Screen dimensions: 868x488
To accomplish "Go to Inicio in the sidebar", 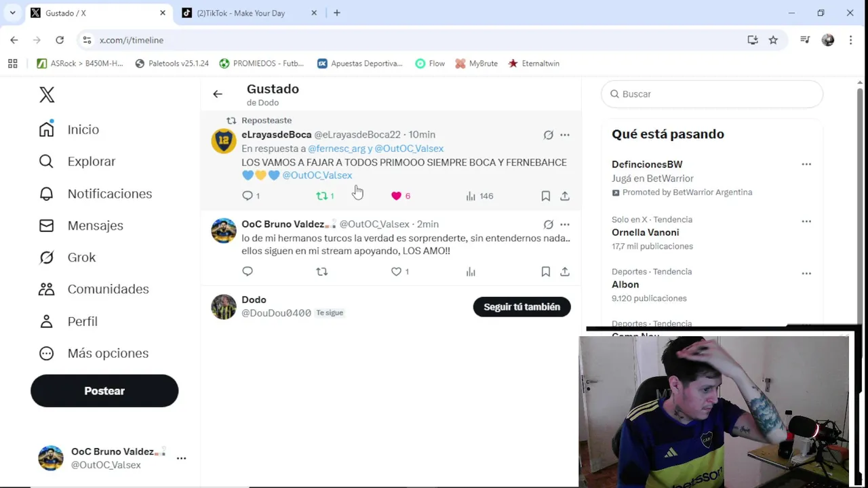I will [69, 129].
